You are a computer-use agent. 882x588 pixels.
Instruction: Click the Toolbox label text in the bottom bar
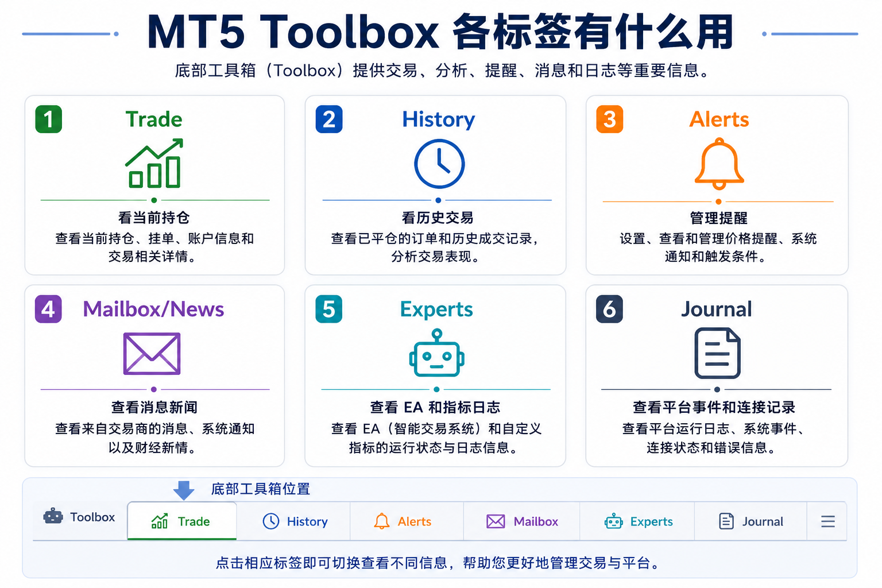(x=92, y=517)
